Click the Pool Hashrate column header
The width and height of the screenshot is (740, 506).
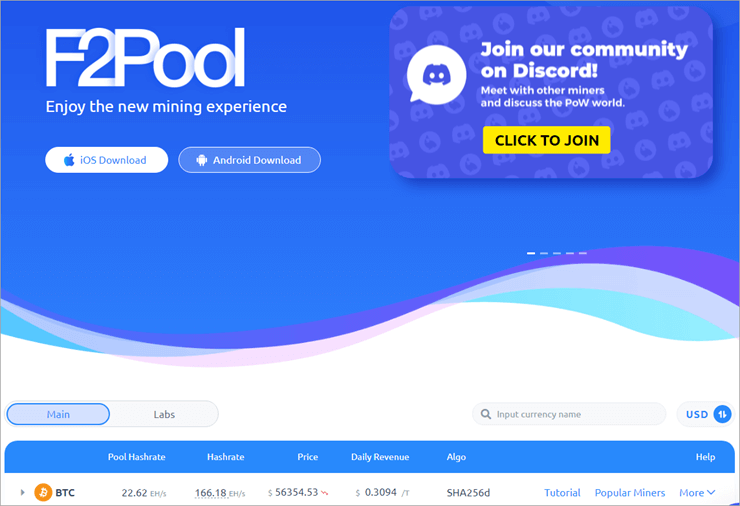[x=136, y=457]
